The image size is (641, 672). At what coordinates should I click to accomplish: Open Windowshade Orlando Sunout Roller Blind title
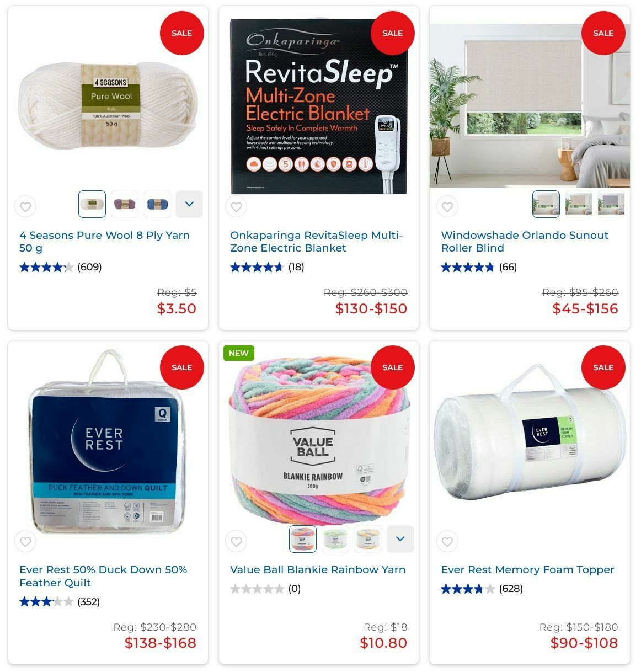click(525, 242)
